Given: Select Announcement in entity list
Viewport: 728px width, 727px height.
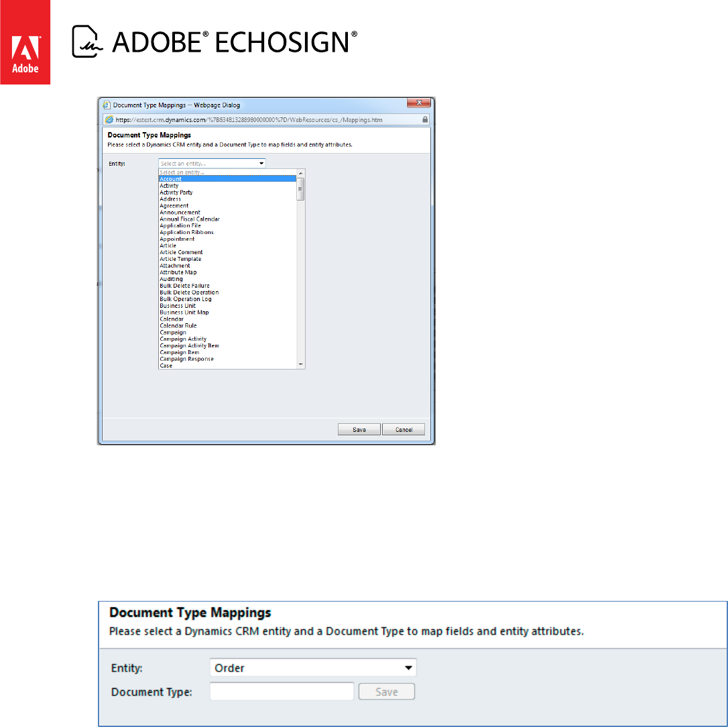Looking at the screenshot, I should click(x=227, y=213).
